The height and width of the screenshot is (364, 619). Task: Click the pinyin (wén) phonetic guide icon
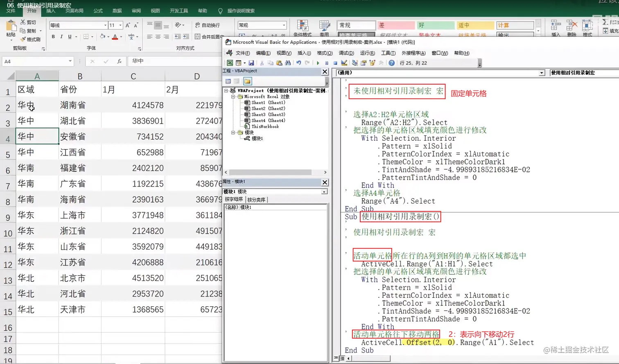(x=131, y=37)
